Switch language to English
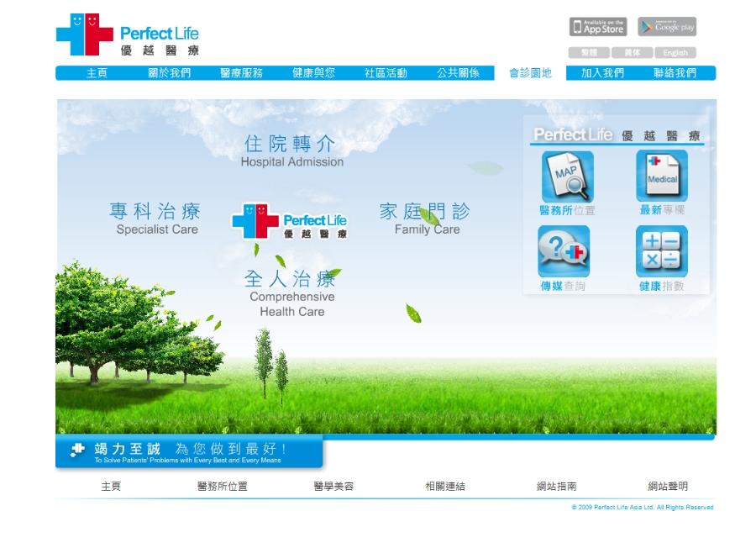The image size is (756, 548). click(x=675, y=53)
